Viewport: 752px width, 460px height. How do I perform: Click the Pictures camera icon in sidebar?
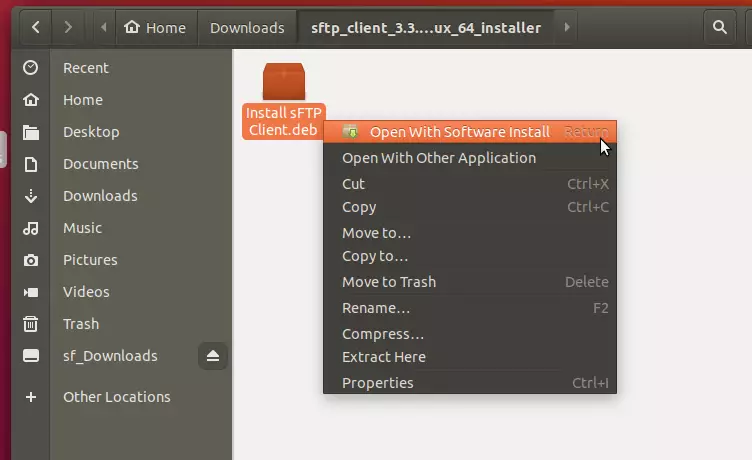31,260
